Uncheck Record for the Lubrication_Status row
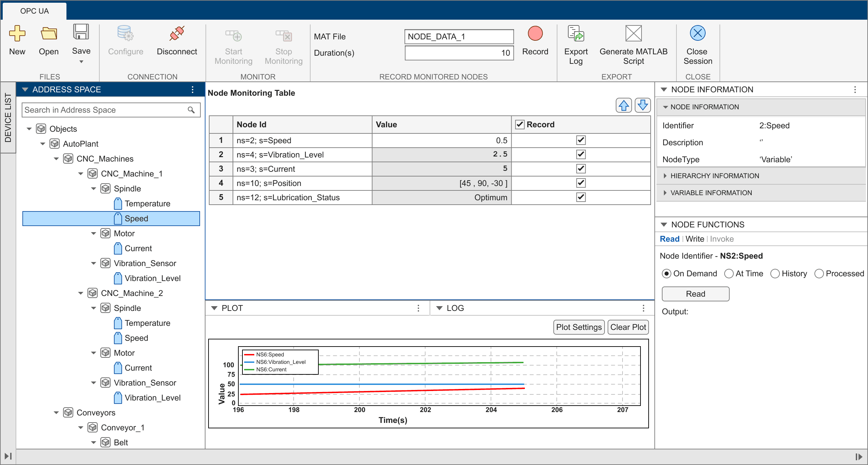This screenshot has width=868, height=465. pos(581,197)
